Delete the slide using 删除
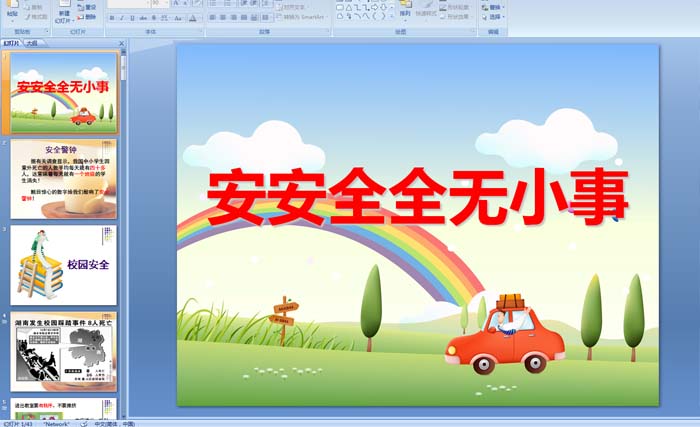This screenshot has width=700, height=427. 87,17
